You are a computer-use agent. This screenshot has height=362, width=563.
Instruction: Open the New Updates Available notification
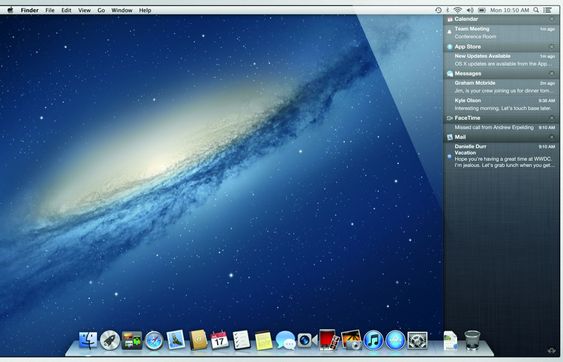(501, 60)
